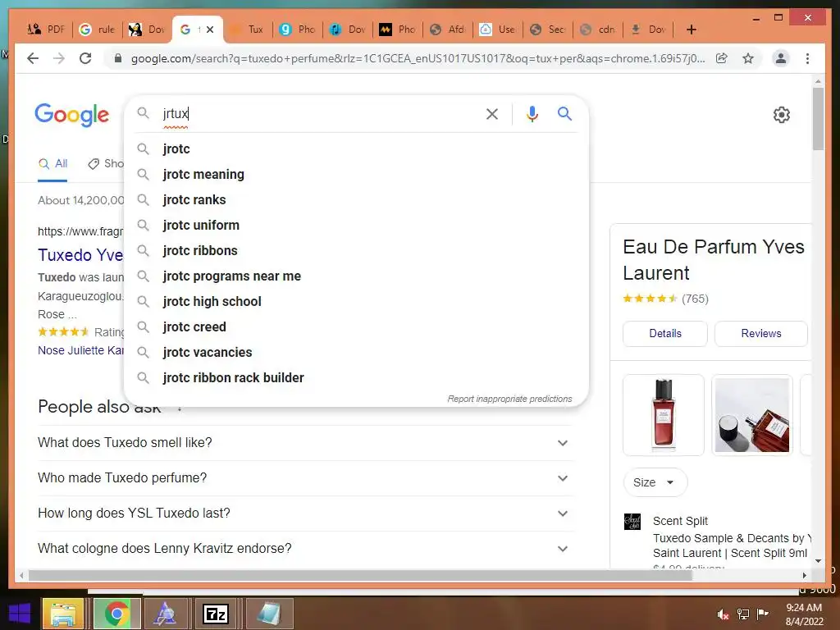Open the 'Tuxedo Yve...' result title link
The width and height of the screenshot is (840, 630).
[x=80, y=255]
